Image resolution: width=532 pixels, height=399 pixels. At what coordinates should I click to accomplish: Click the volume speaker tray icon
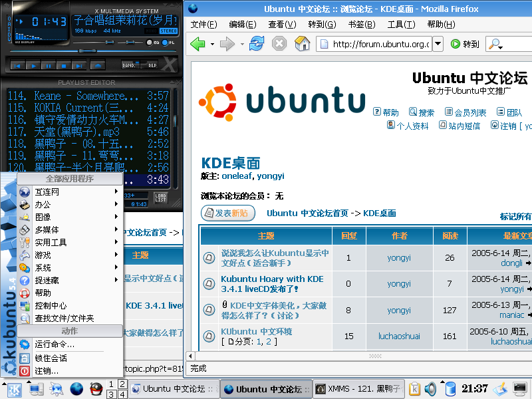430,389
